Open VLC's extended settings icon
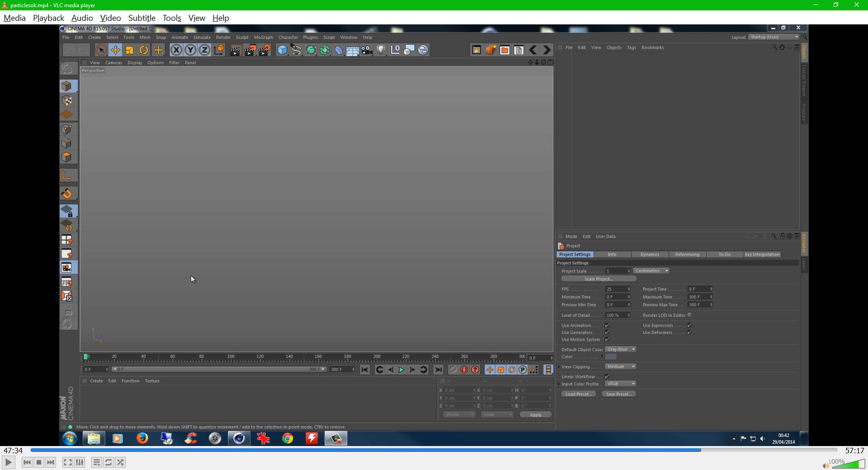The image size is (868, 470). click(80, 462)
